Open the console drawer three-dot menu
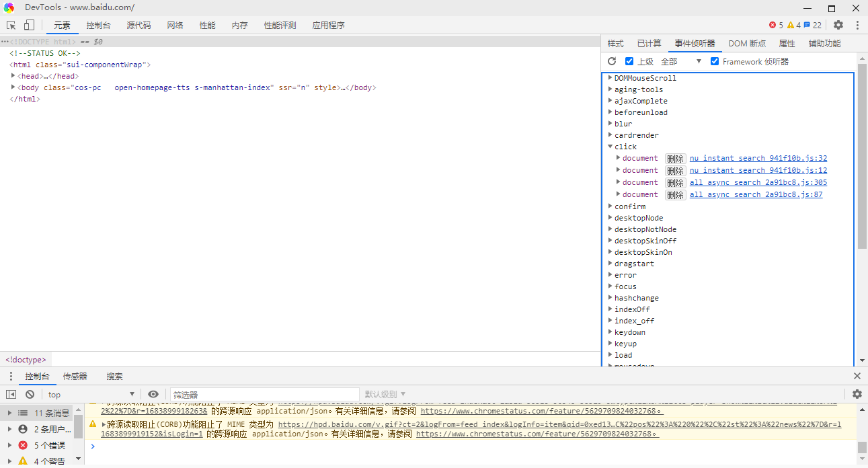The width and height of the screenshot is (868, 468). [11, 376]
